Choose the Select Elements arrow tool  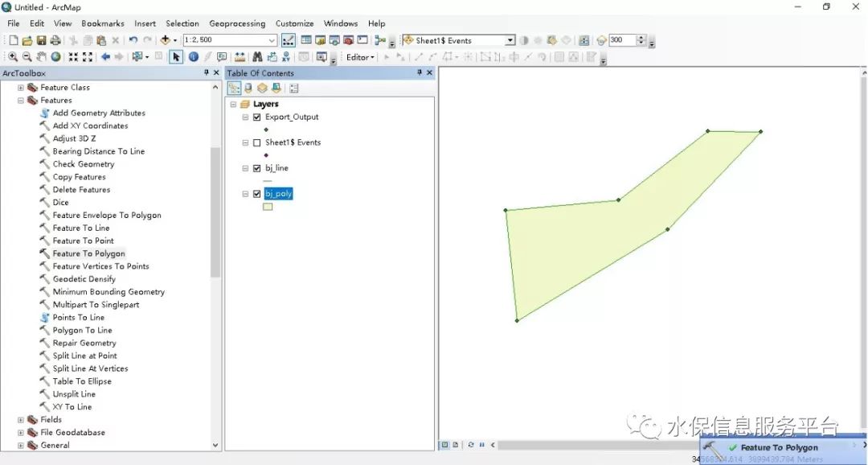[176, 57]
